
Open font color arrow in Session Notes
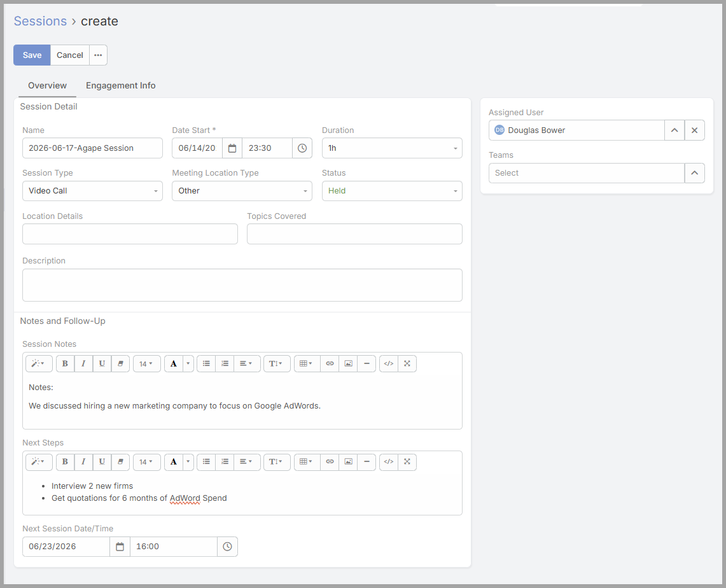click(x=188, y=363)
